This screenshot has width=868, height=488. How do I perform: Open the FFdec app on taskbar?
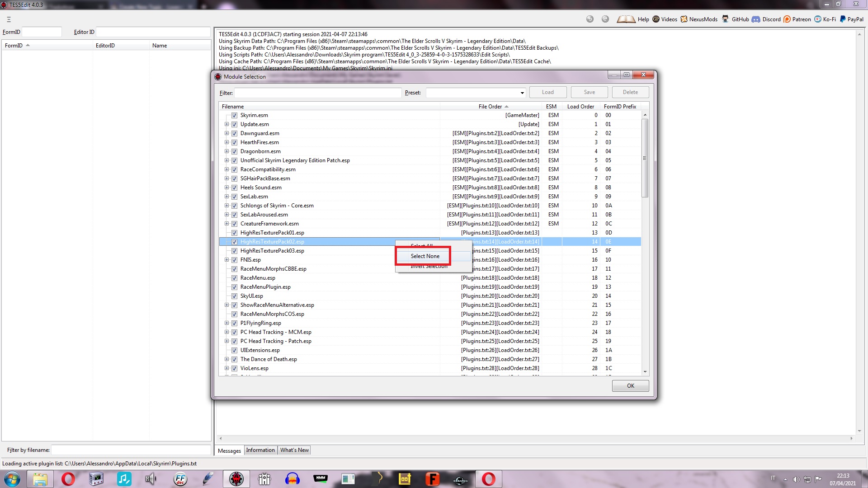180,479
